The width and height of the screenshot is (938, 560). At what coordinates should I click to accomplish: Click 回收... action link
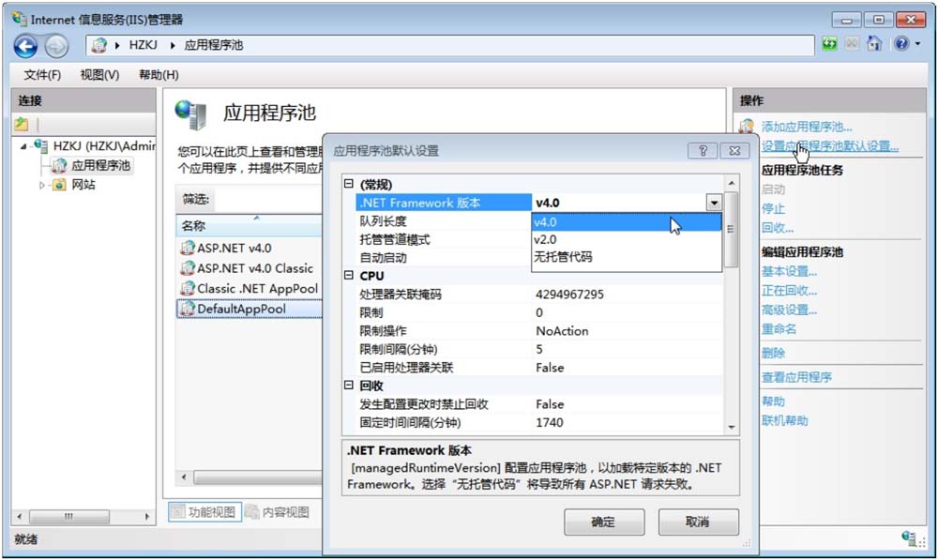(777, 228)
